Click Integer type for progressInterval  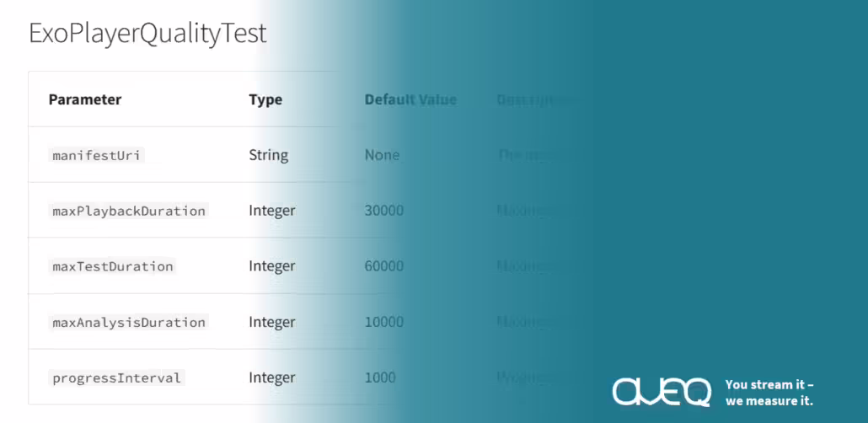pyautogui.click(x=272, y=378)
